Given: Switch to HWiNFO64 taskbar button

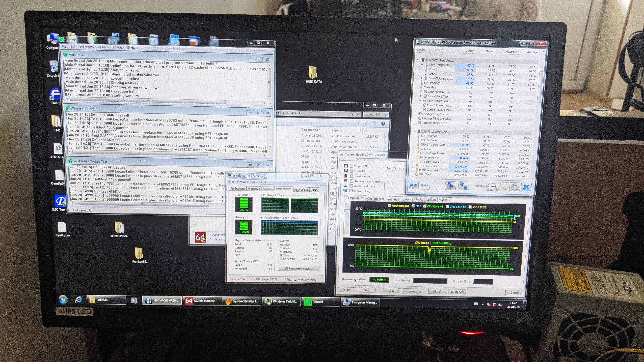Looking at the screenshot, I should coord(162,300).
